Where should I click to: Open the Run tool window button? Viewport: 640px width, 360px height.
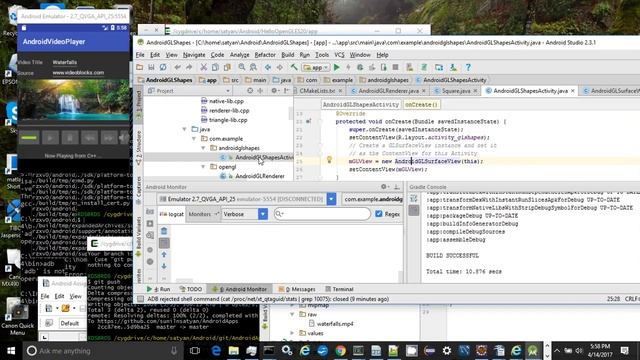[159, 289]
